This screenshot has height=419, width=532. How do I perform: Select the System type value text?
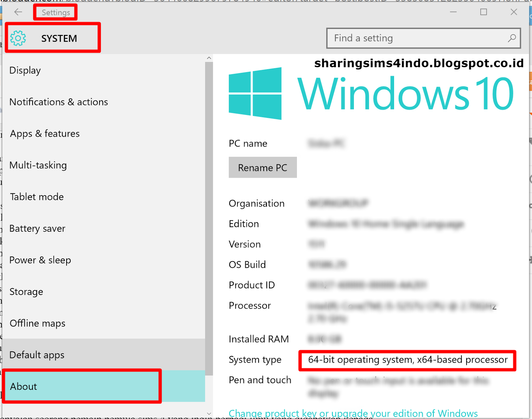pos(408,360)
